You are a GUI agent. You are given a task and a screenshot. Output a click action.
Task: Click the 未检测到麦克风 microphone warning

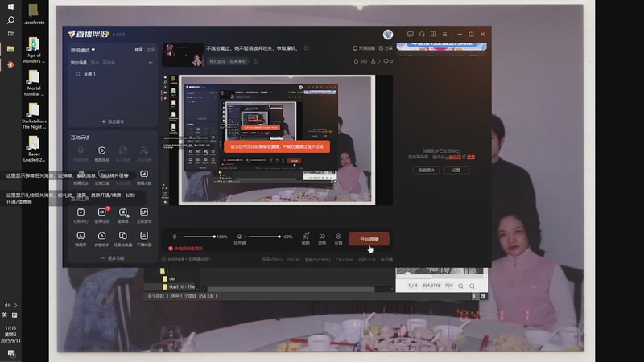(x=186, y=249)
